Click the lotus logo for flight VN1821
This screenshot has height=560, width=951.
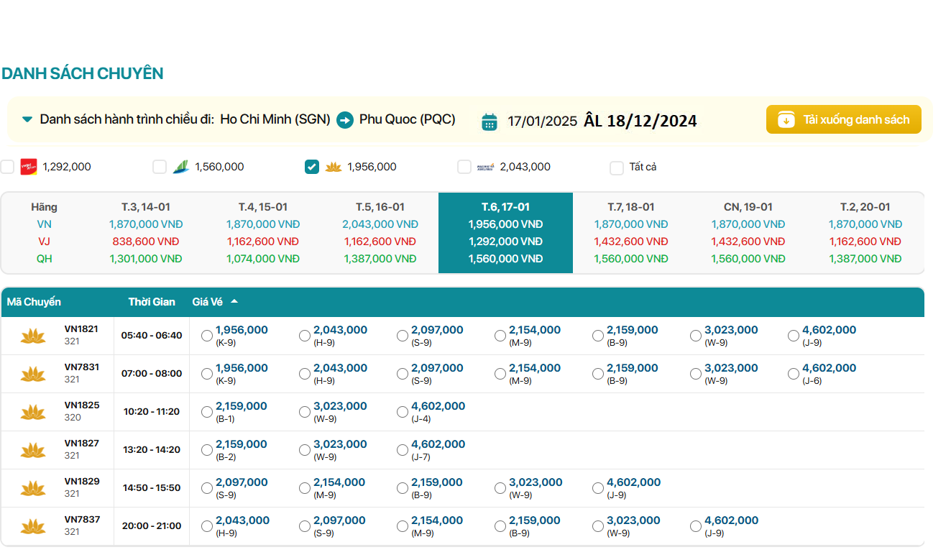pos(33,336)
